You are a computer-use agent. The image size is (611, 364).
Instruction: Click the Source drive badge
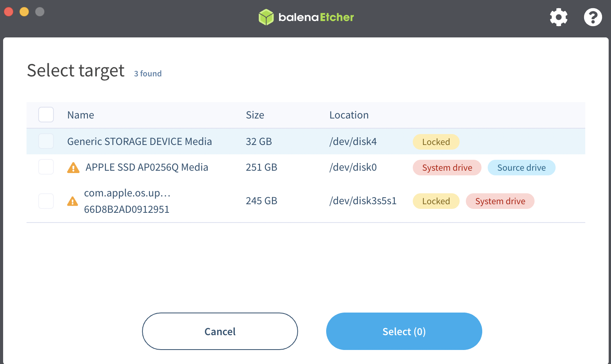tap(521, 168)
